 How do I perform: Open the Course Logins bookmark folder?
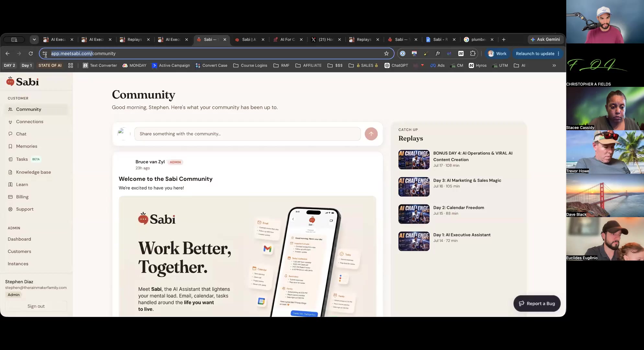pos(250,65)
